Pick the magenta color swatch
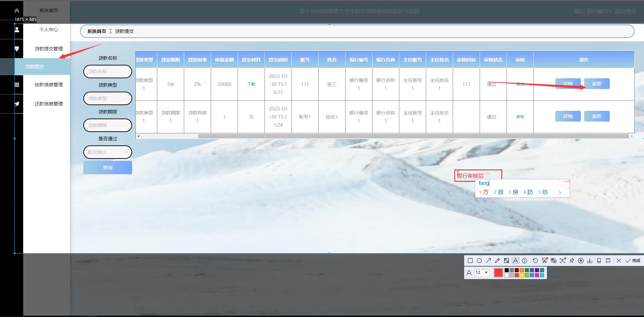The height and width of the screenshot is (317, 644). tap(537, 275)
